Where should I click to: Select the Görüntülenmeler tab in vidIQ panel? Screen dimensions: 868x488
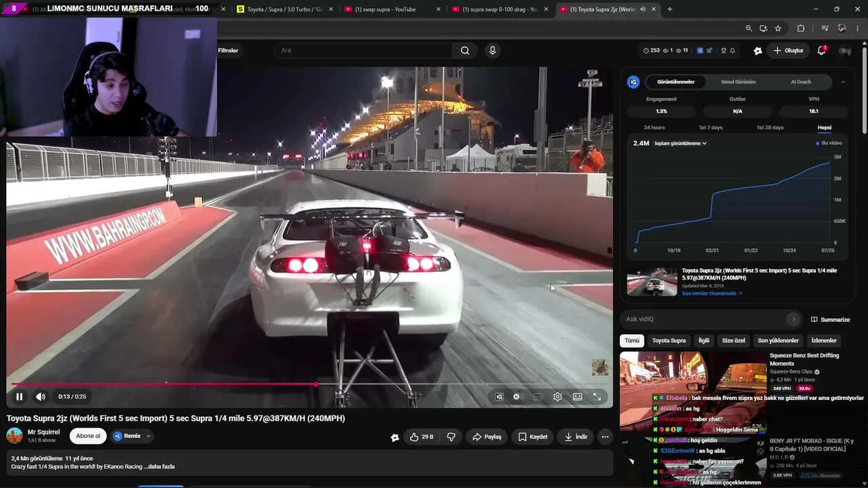click(x=675, y=82)
